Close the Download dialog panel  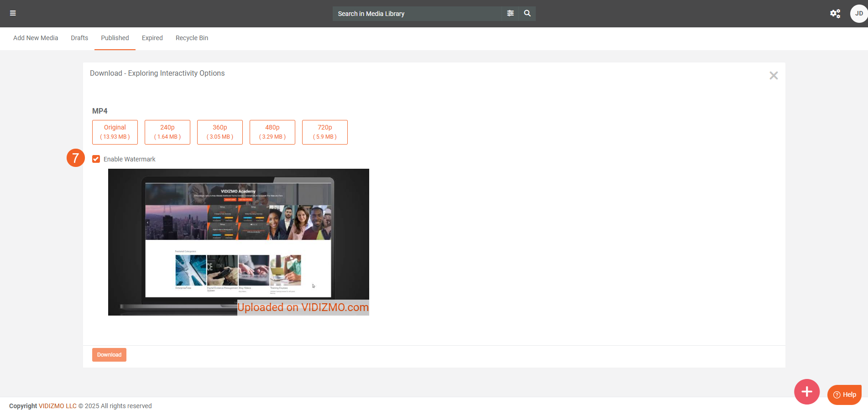(x=773, y=76)
